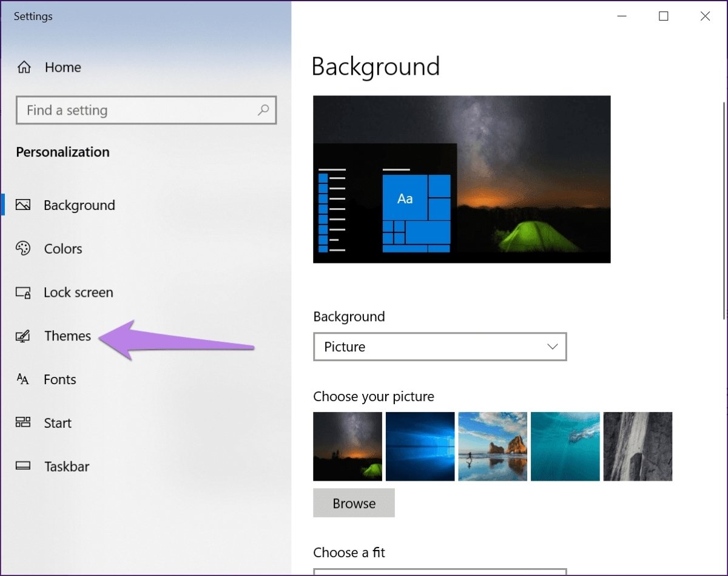Open Taskbar settings
728x576 pixels.
pos(67,467)
